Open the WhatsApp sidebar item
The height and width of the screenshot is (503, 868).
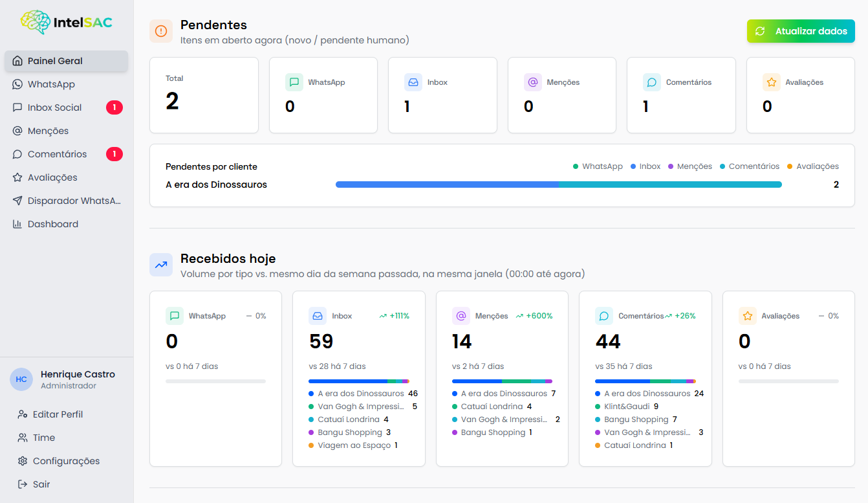click(67, 84)
